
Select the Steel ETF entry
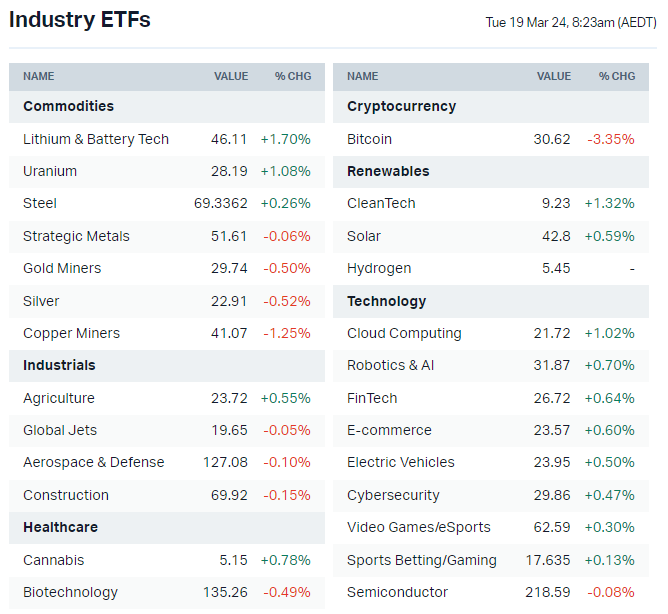pyautogui.click(x=40, y=203)
